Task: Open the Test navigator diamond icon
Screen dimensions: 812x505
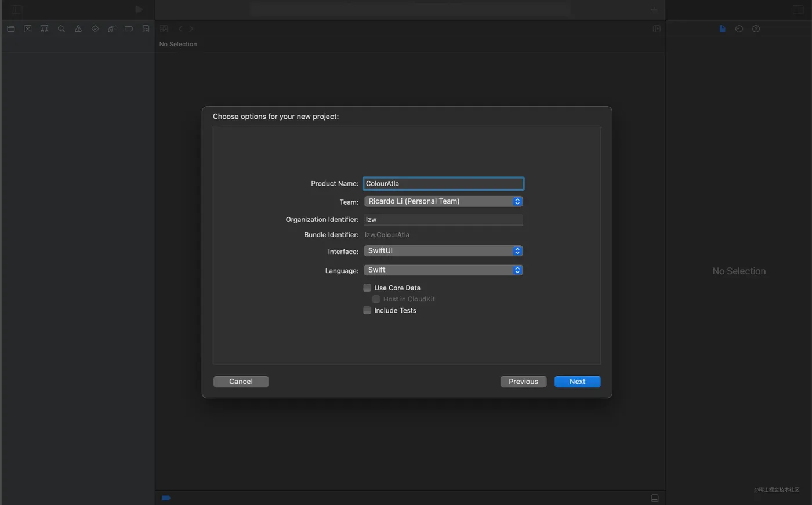Action: 95,28
